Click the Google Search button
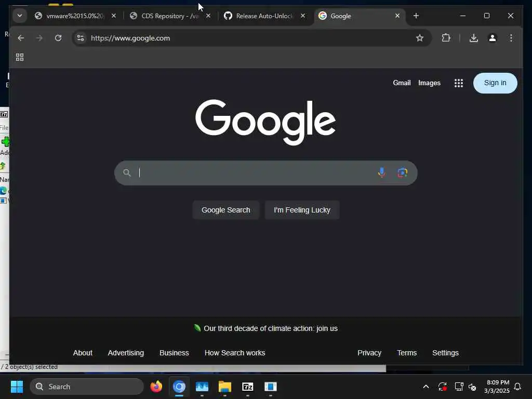The height and width of the screenshot is (399, 532). (x=225, y=210)
